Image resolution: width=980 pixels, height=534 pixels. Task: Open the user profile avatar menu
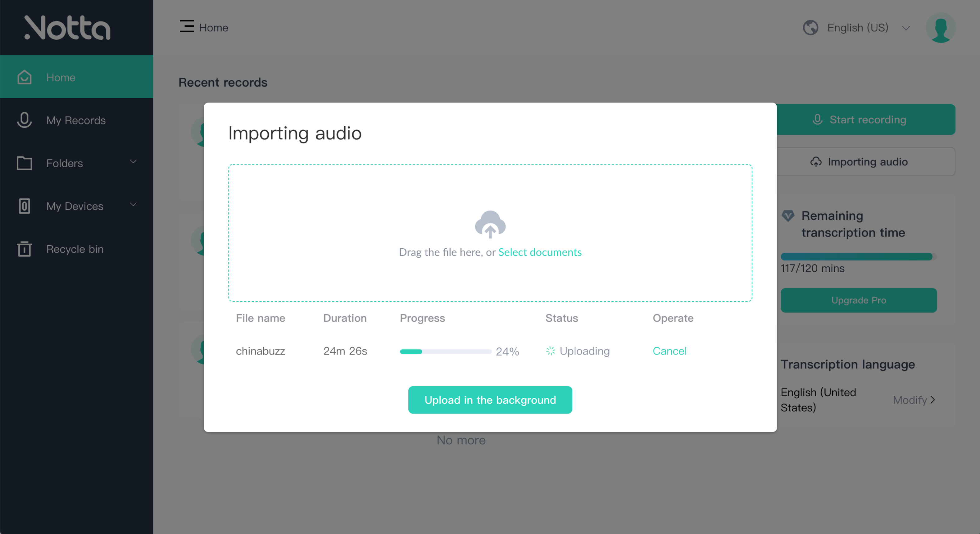pos(941,27)
